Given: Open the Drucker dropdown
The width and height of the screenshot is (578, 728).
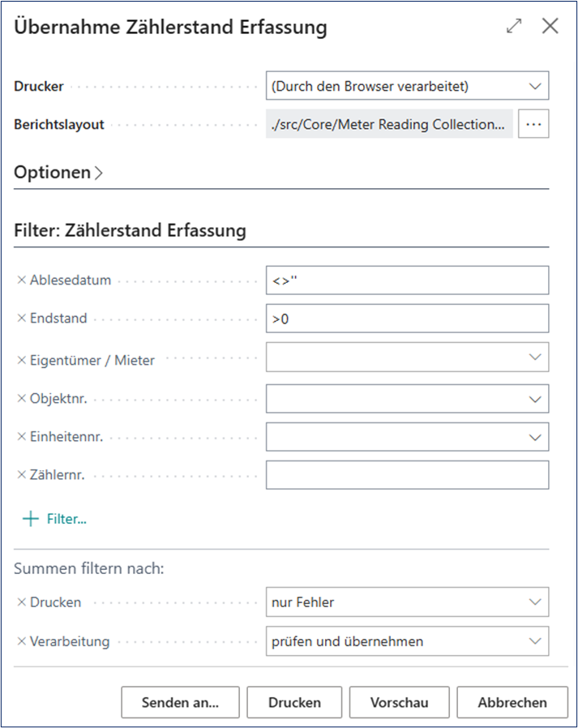Looking at the screenshot, I should (407, 86).
